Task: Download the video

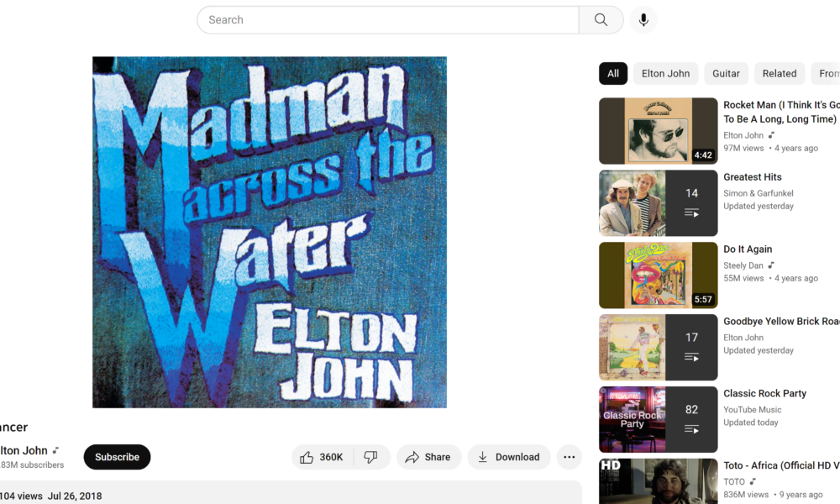Action: (509, 457)
